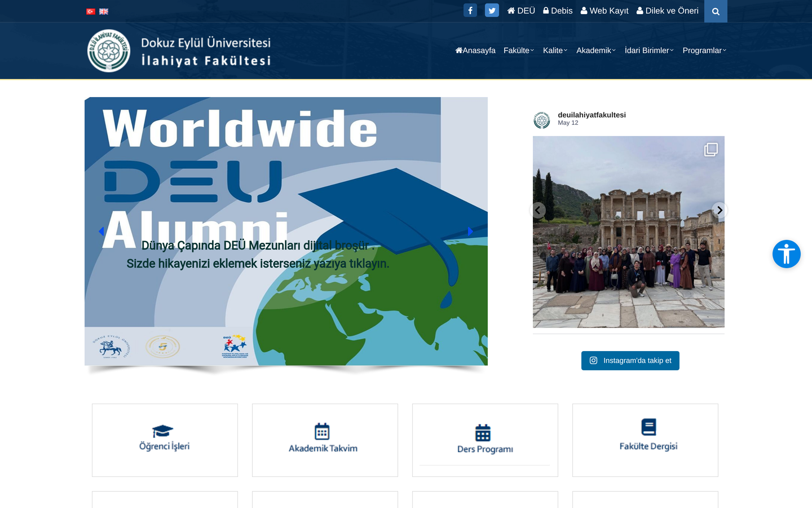
Task: Click the deuilahiyatfakultesi profile avatar
Action: (x=542, y=120)
